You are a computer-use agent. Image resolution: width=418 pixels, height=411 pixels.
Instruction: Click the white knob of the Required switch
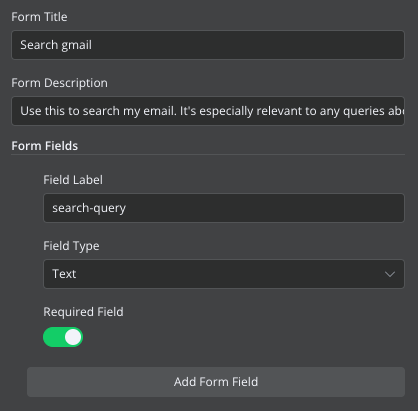[x=73, y=337]
